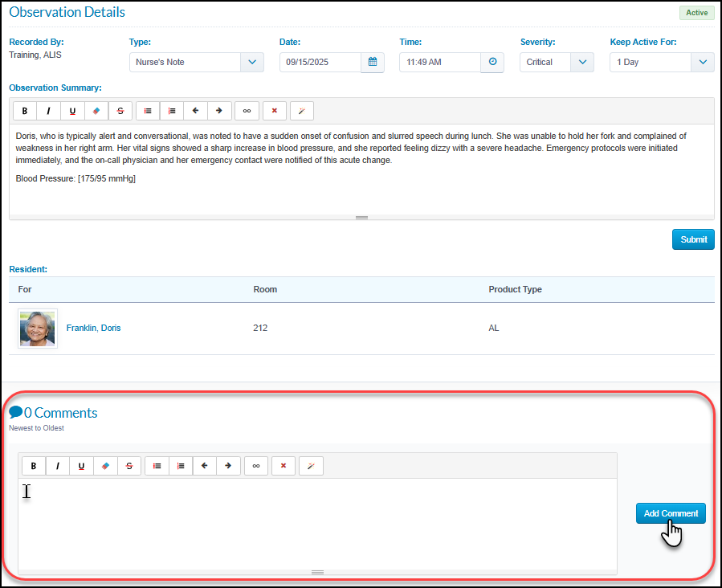The image size is (722, 588).
Task: Expand Keep Active For dropdown
Action: (x=662, y=62)
